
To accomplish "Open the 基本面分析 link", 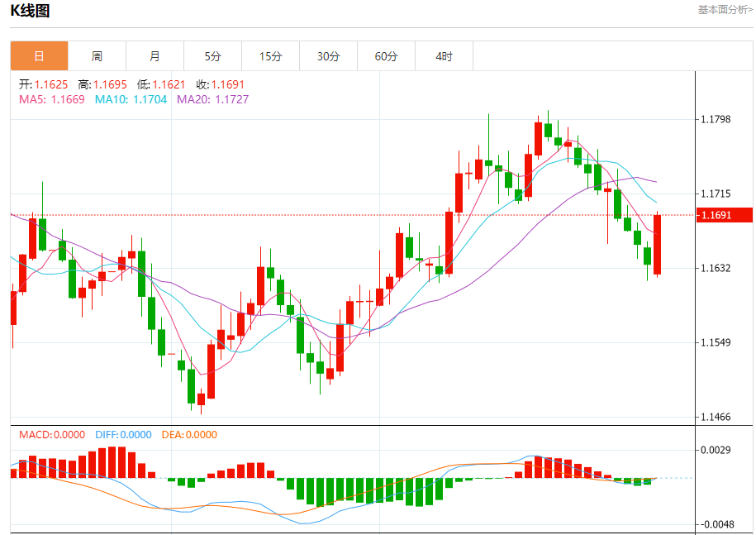I will pyautogui.click(x=725, y=10).
